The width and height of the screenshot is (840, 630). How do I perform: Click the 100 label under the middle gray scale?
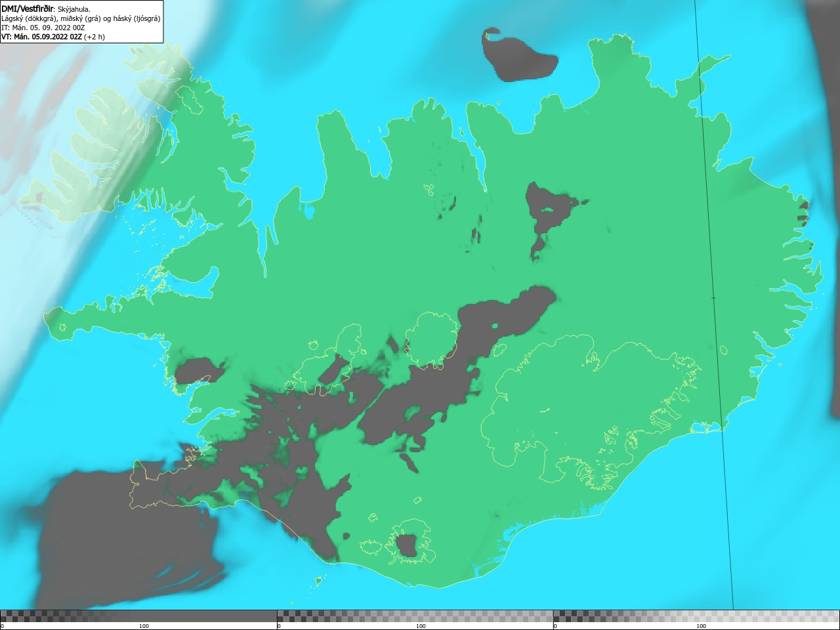[421, 626]
